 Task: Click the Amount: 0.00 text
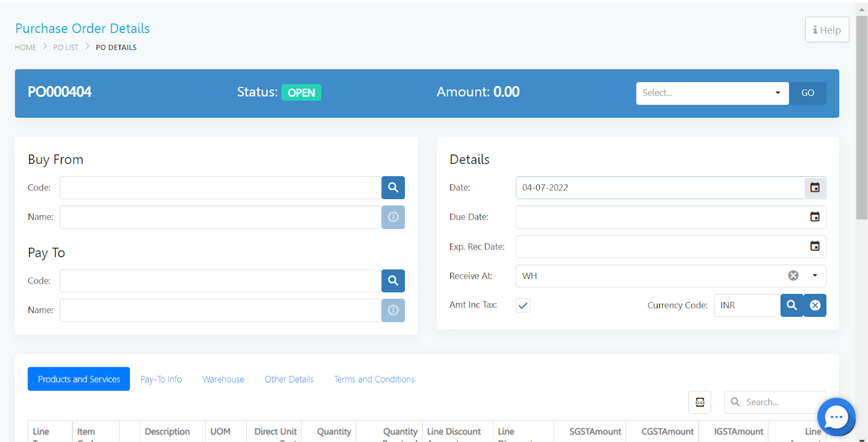(478, 92)
